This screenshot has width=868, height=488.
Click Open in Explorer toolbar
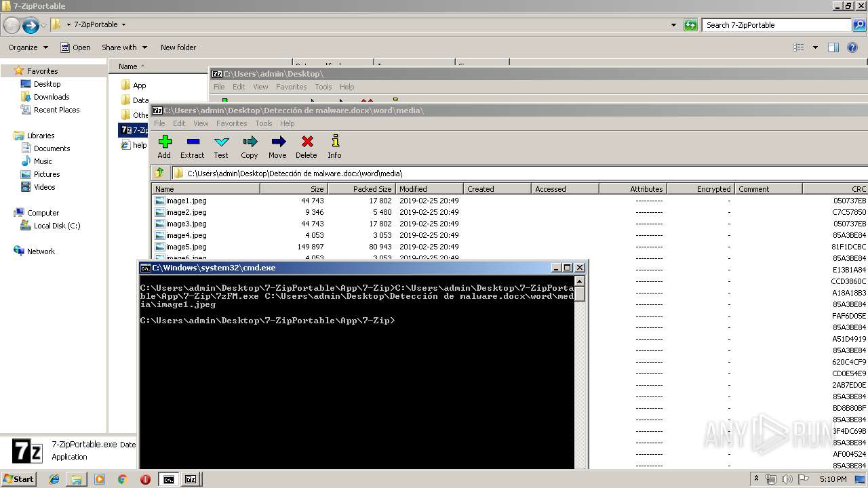pos(75,47)
